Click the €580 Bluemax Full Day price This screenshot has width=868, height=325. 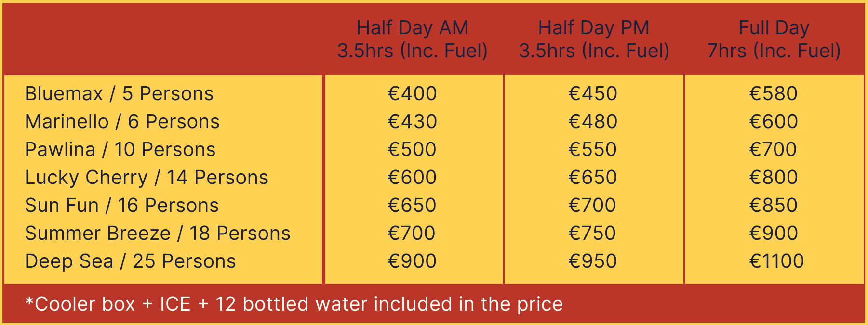point(773,93)
